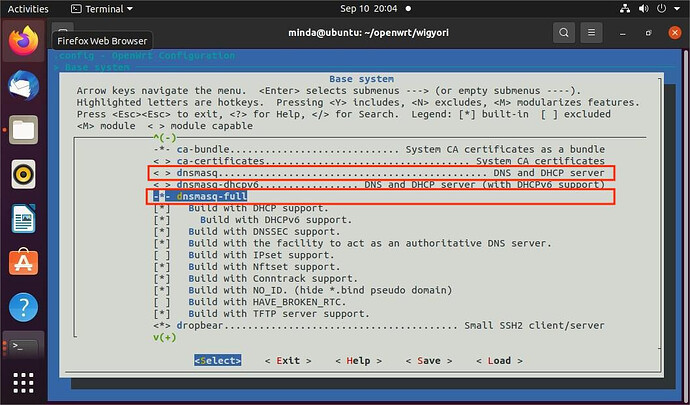Open the terminal hamburger menu

point(591,33)
